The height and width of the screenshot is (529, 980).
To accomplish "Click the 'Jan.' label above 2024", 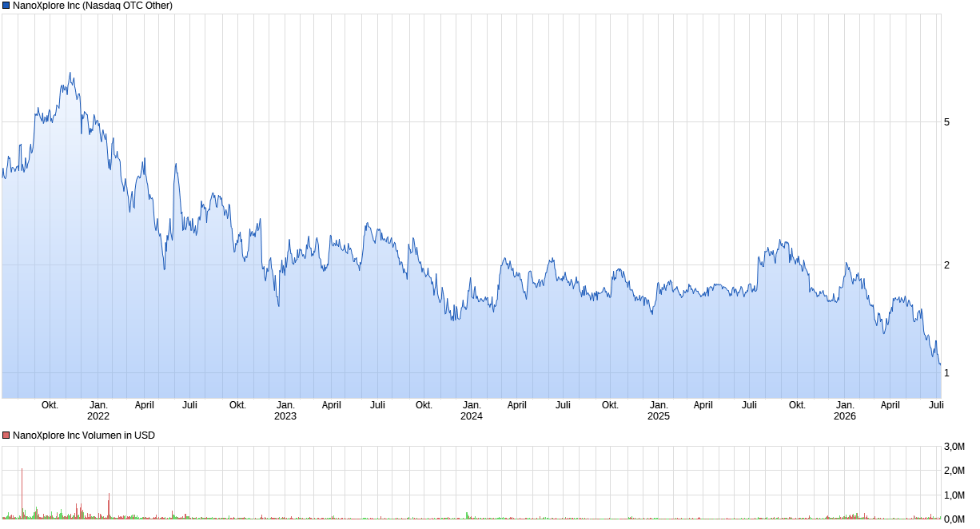I will tap(472, 405).
